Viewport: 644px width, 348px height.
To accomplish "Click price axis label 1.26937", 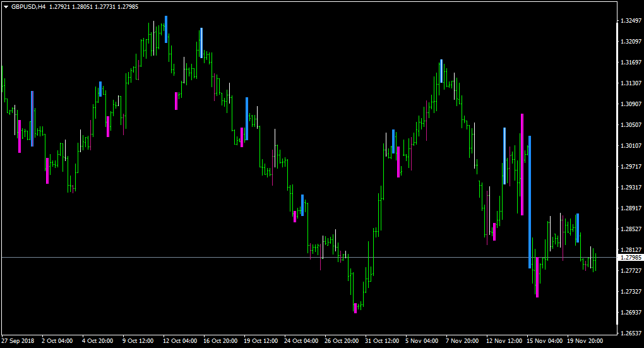I will [631, 313].
